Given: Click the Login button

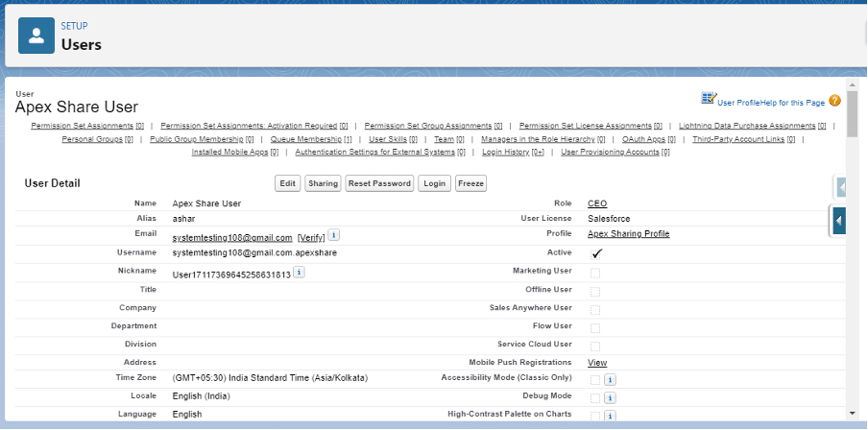Looking at the screenshot, I should point(435,183).
